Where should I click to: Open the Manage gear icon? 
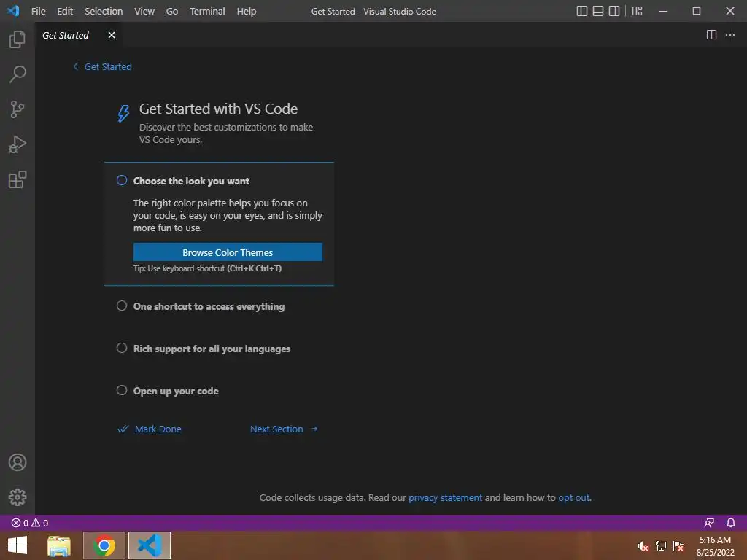pos(18,497)
